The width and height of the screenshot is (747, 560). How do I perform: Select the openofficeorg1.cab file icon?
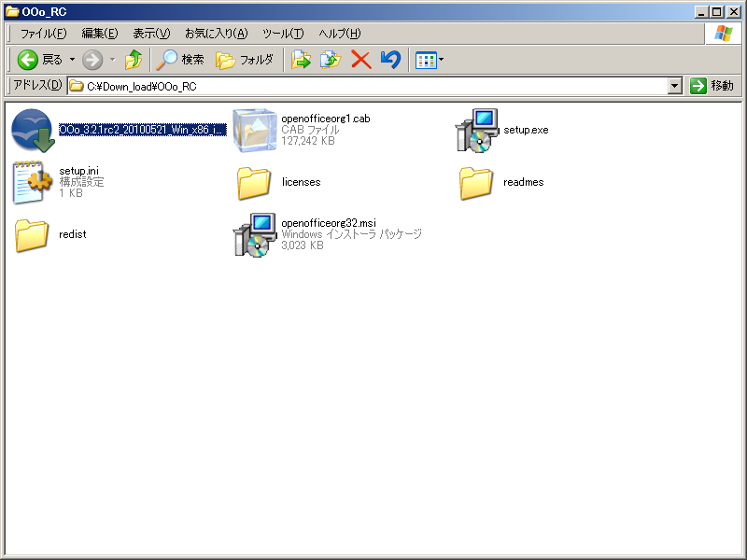click(255, 131)
